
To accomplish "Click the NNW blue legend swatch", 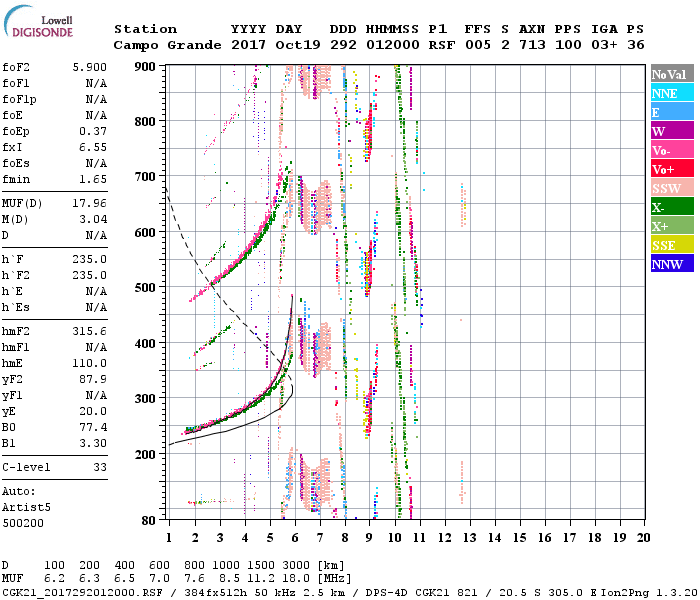I will [x=672, y=263].
